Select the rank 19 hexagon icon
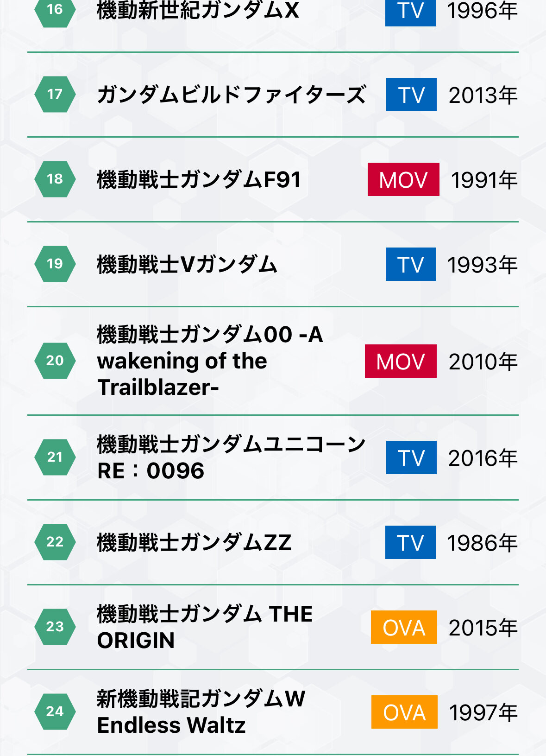 click(55, 264)
